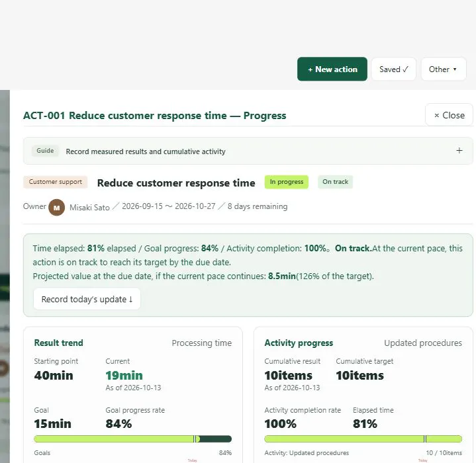Click the Processing time label
This screenshot has width=476, height=463.
tap(201, 343)
